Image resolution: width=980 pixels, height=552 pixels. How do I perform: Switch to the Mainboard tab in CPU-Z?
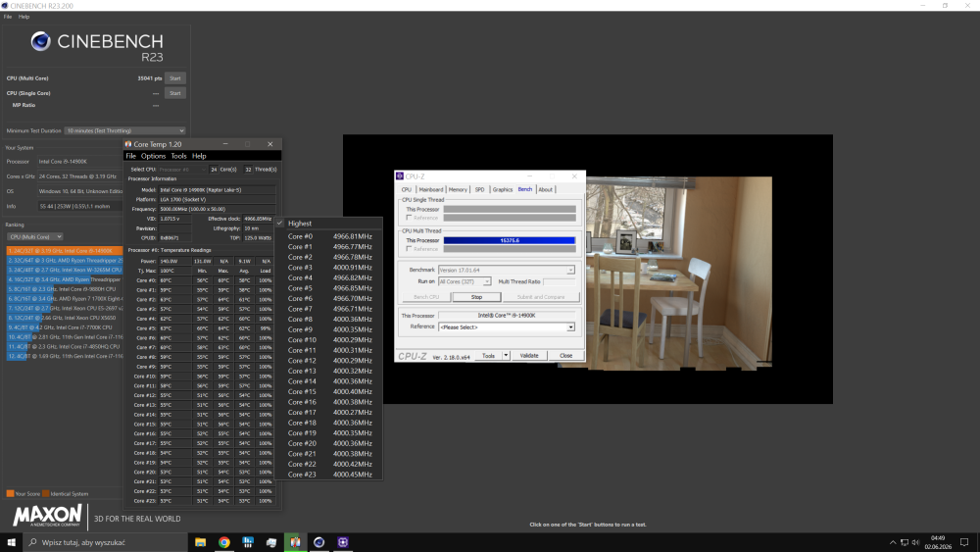430,189
